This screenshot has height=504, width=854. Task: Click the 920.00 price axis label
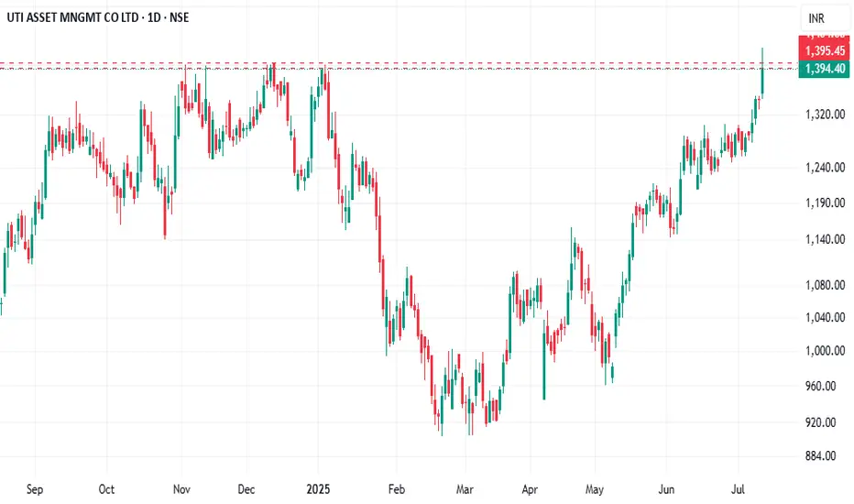point(823,422)
